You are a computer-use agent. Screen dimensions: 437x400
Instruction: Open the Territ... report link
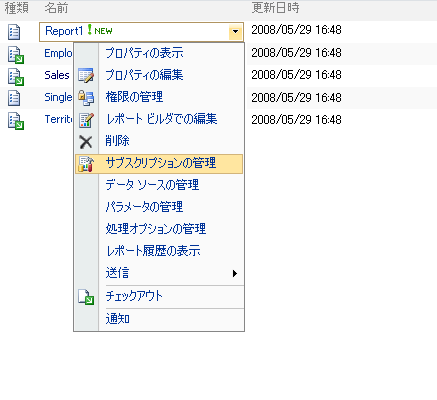tap(58, 119)
